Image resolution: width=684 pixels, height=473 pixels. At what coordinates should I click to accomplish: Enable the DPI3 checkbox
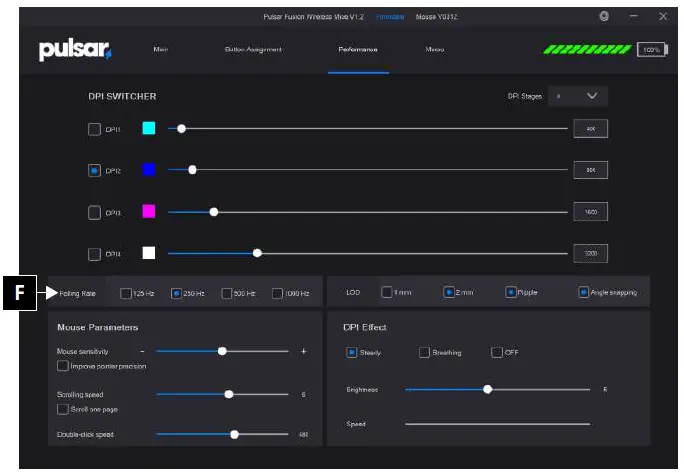point(94,213)
